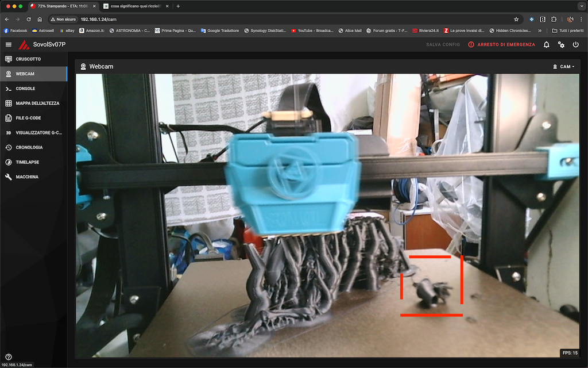Image resolution: width=588 pixels, height=368 pixels.
Task: Open Mappa dell'altezza height map
Action: tap(37, 103)
